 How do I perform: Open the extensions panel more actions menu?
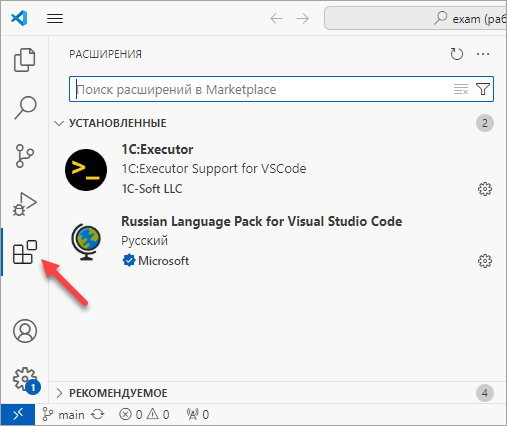point(483,54)
